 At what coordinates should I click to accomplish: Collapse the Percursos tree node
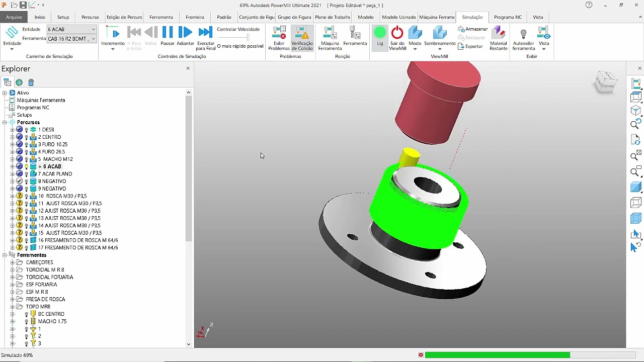click(x=5, y=122)
